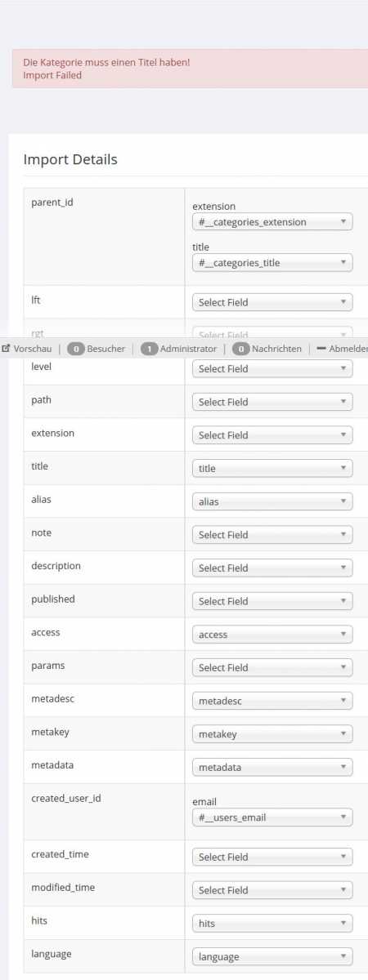Open the #__categories_title dropdown
The image size is (368, 980).
272,263
